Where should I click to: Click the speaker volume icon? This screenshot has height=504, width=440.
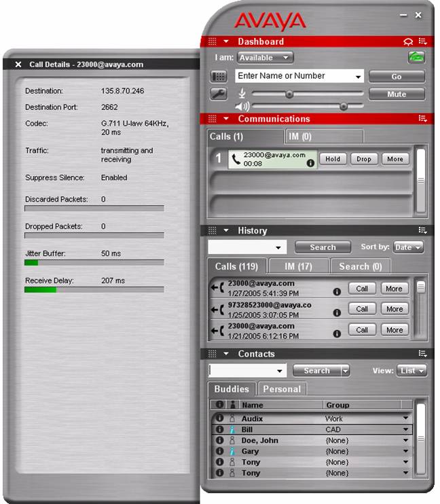pos(242,106)
